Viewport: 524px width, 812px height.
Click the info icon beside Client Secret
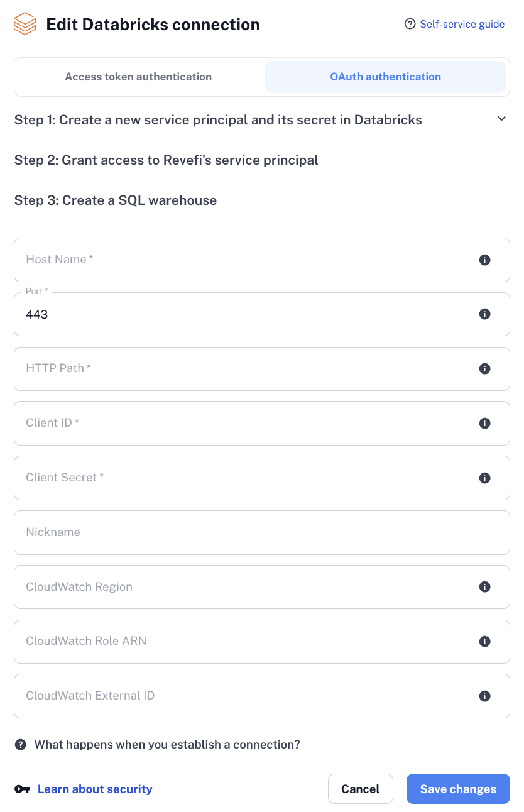click(484, 478)
